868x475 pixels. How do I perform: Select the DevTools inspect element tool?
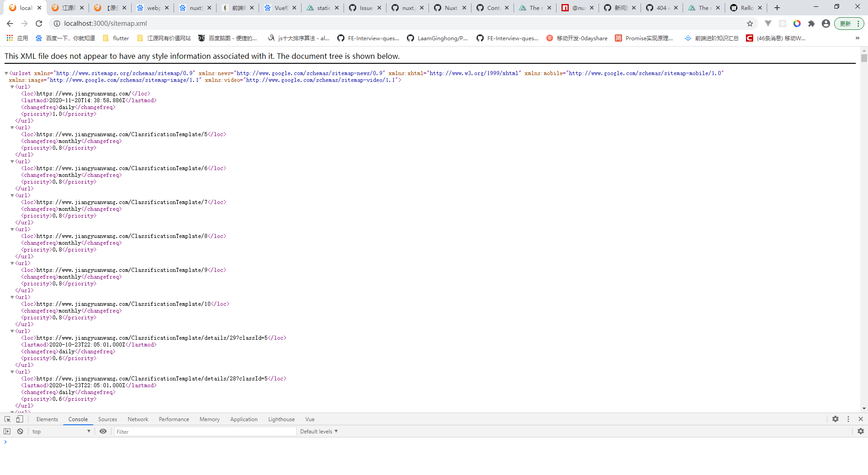point(7,419)
